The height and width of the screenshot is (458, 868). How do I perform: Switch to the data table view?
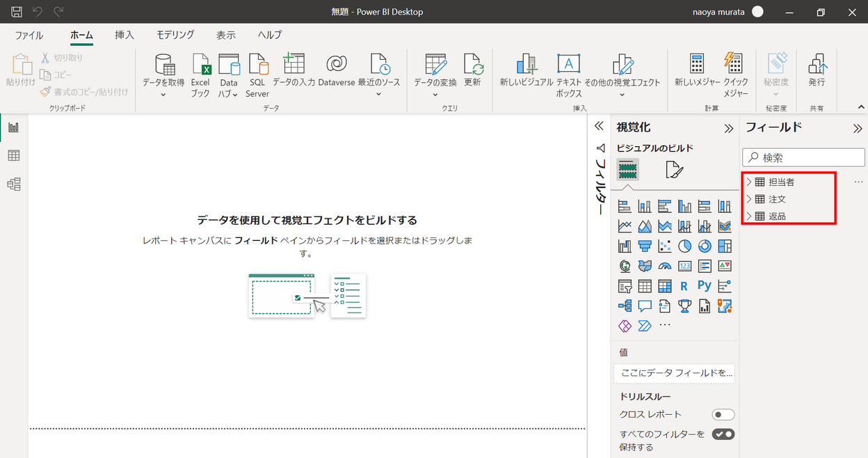[x=13, y=156]
